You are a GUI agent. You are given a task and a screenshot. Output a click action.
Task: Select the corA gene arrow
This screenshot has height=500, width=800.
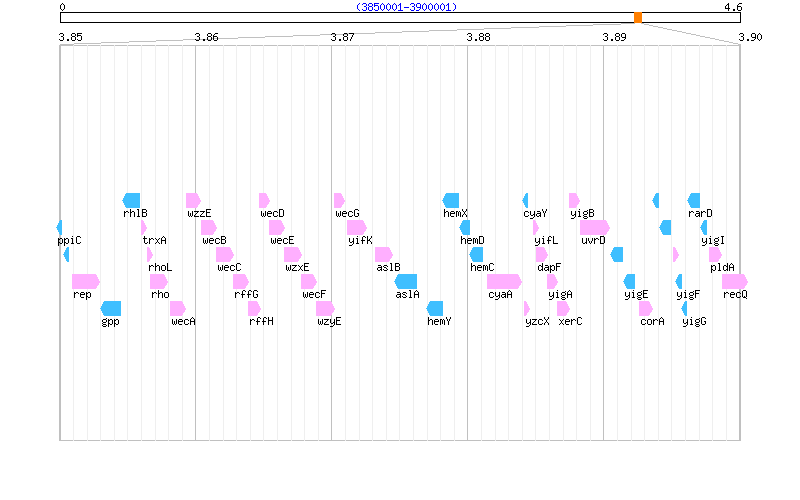(646, 308)
